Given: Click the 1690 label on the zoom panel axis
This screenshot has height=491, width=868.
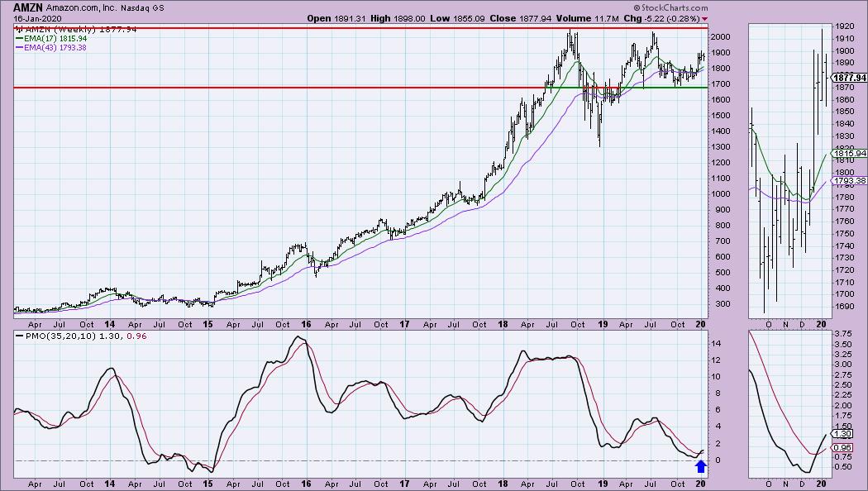Looking at the screenshot, I should click(x=844, y=307).
